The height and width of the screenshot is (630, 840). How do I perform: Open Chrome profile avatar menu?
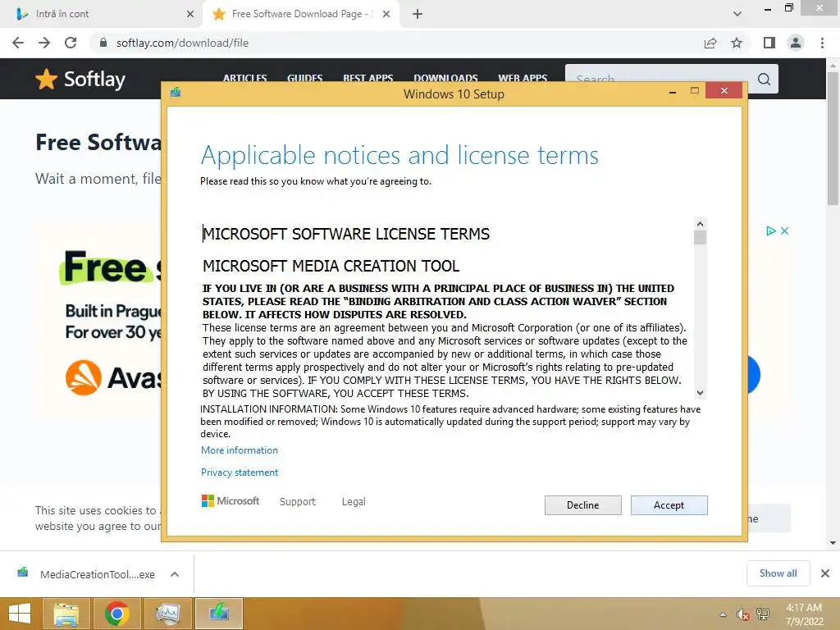pos(796,43)
